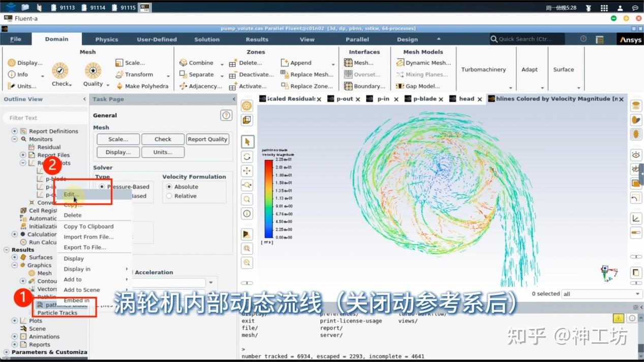Click the clock in the system panel
Screen dimensions: 644x362
pos(561,8)
